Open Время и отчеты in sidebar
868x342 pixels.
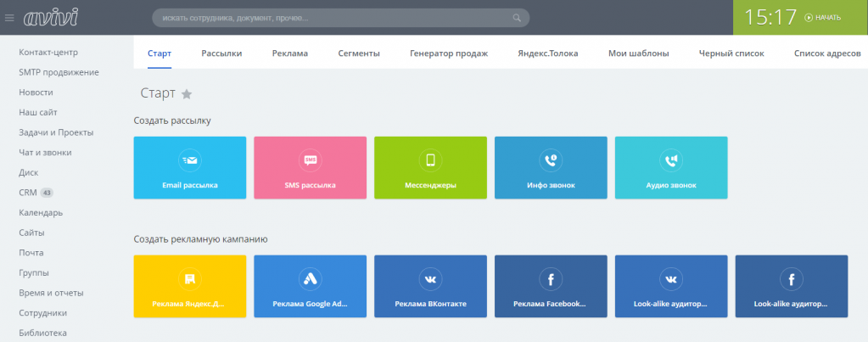pyautogui.click(x=51, y=294)
